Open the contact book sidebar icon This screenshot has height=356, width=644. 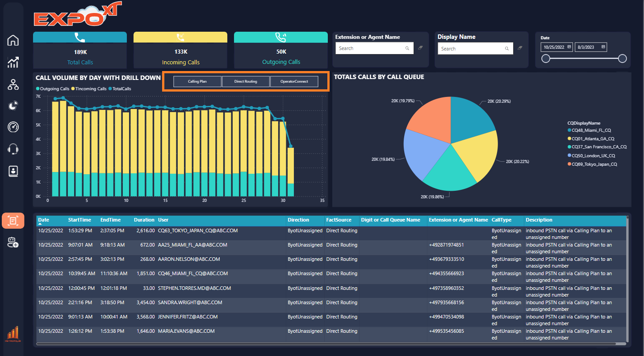pos(13,171)
